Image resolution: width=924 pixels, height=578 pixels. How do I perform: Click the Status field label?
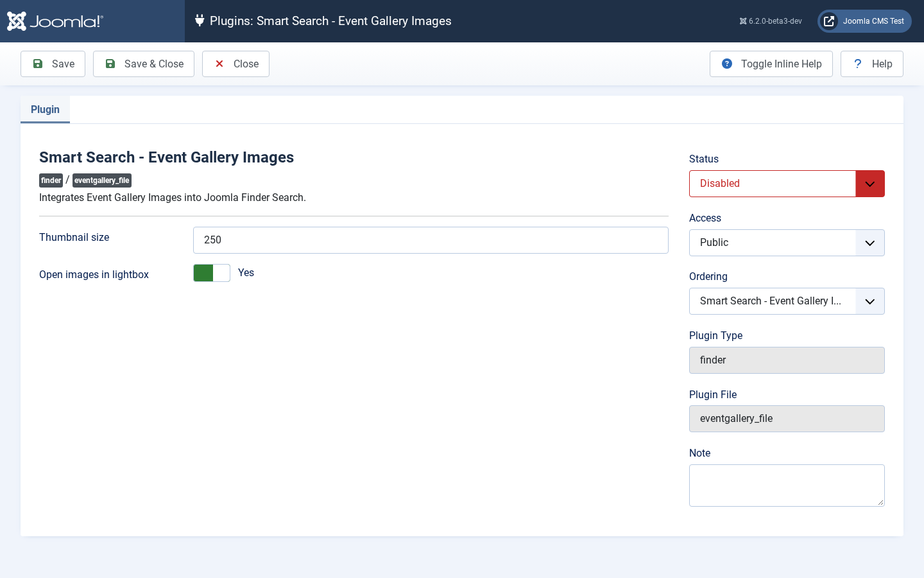click(x=704, y=159)
